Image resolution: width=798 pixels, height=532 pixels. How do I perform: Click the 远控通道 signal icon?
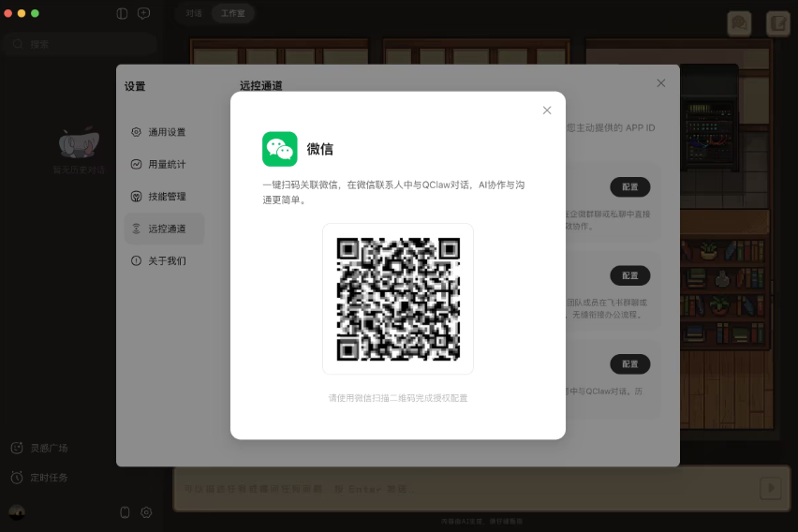(136, 229)
